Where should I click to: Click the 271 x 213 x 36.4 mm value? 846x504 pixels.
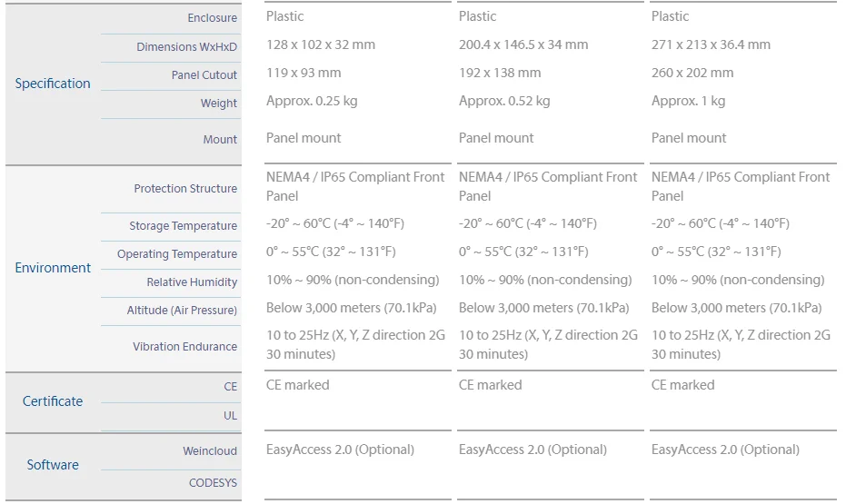pos(711,44)
